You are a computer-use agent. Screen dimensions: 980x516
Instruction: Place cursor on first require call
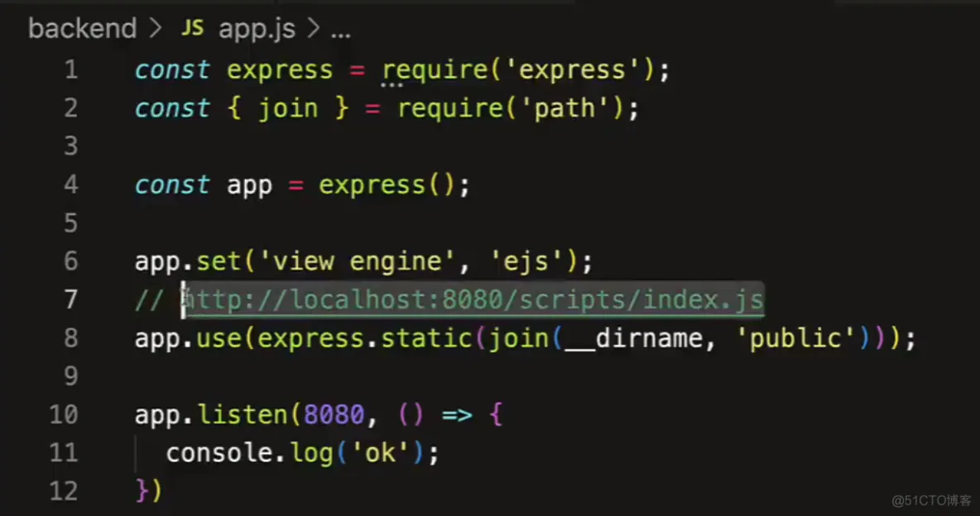[435, 70]
